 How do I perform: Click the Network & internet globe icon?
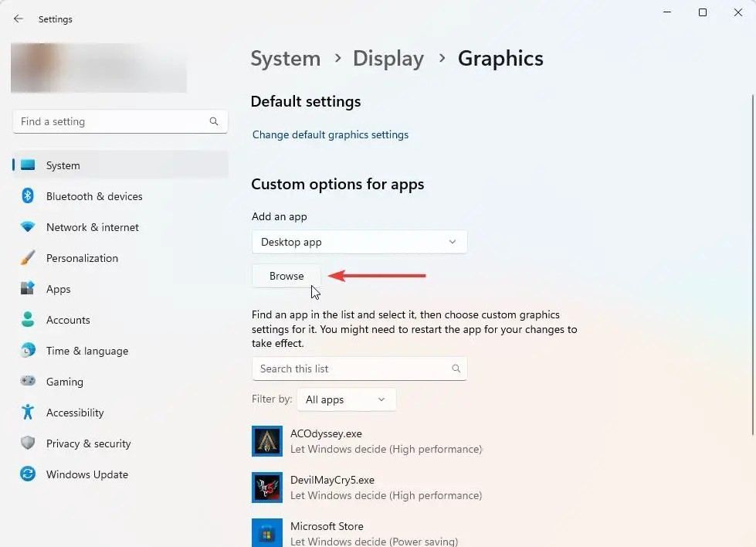click(x=28, y=227)
